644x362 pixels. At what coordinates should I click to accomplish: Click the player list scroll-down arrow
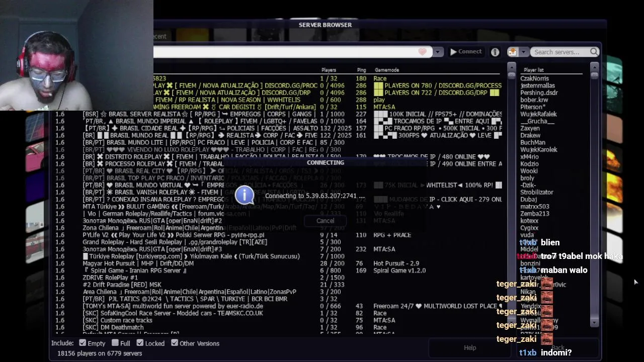594,322
